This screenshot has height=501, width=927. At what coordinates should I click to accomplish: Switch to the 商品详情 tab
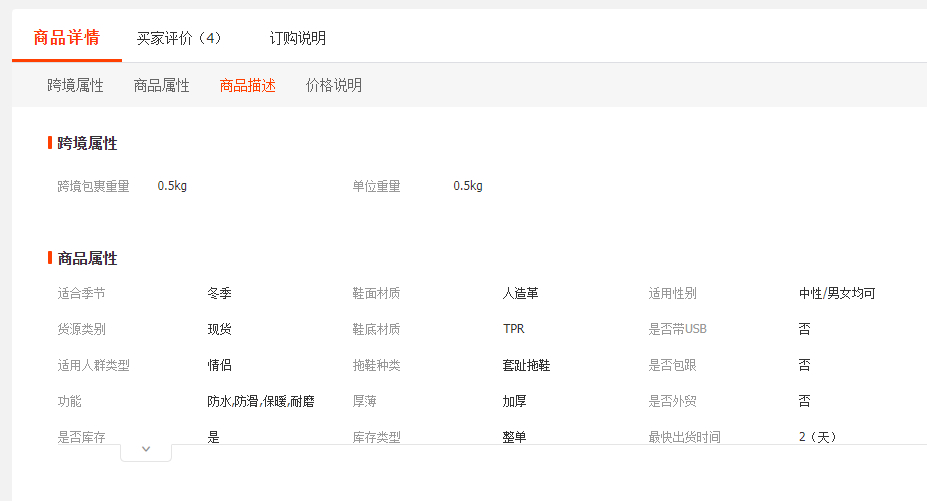click(66, 38)
